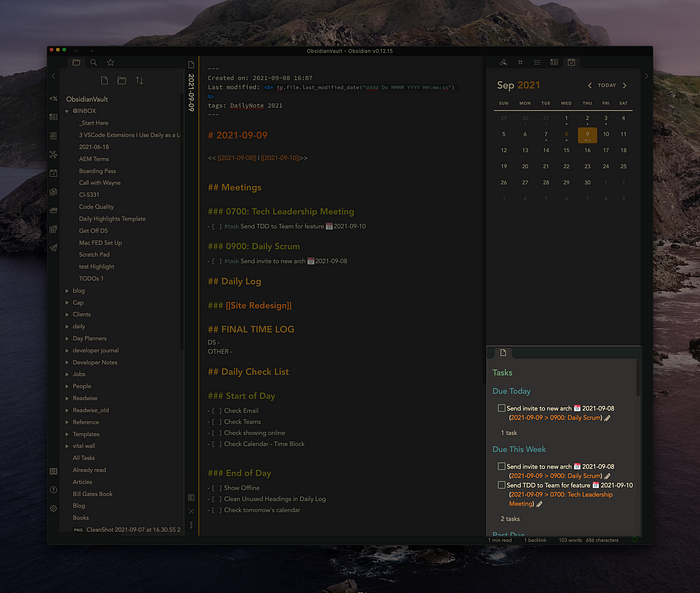Expand the Readwise folder
Viewport: 700px width, 593px height.
point(67,398)
